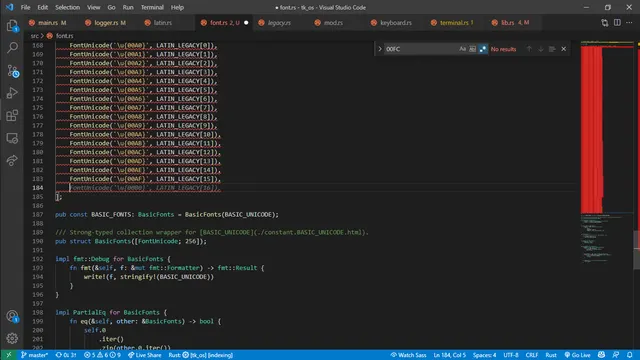Open the View menu

click(93, 7)
